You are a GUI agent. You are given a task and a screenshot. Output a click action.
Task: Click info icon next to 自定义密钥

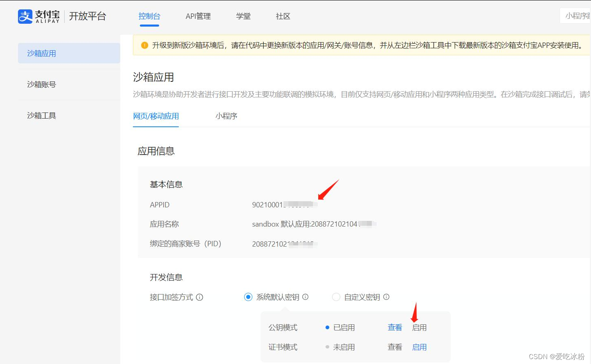386,297
